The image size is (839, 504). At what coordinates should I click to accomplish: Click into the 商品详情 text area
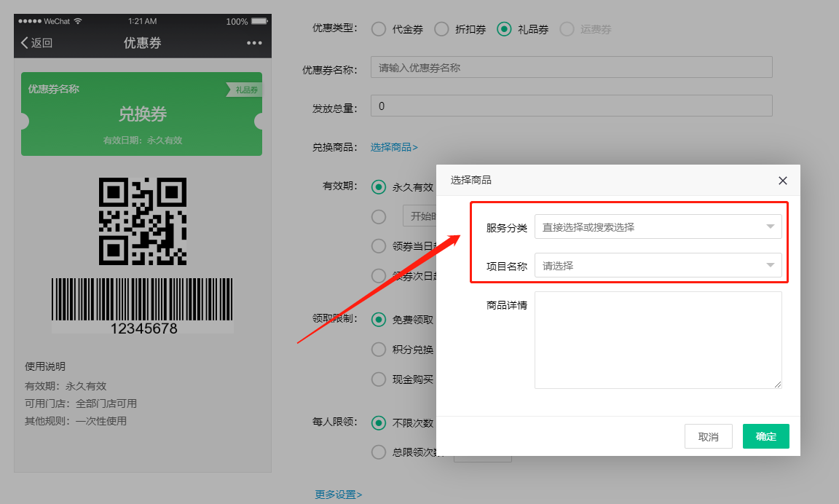tap(658, 339)
